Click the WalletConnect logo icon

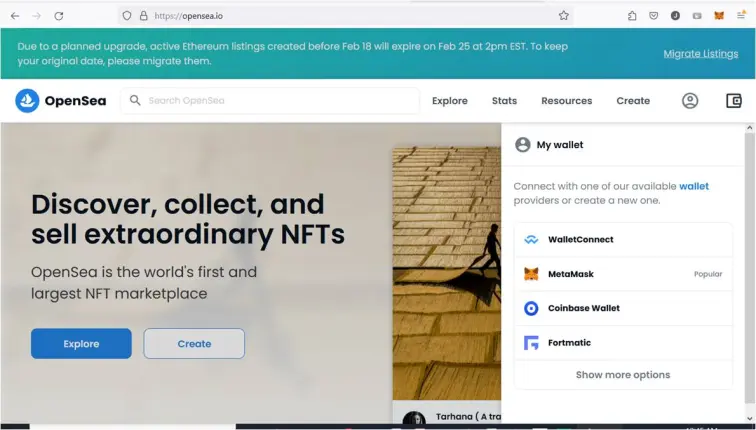click(x=531, y=240)
